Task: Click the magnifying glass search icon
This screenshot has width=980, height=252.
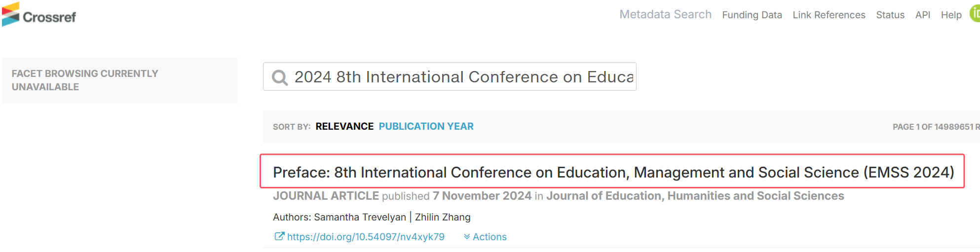Action: pyautogui.click(x=280, y=77)
